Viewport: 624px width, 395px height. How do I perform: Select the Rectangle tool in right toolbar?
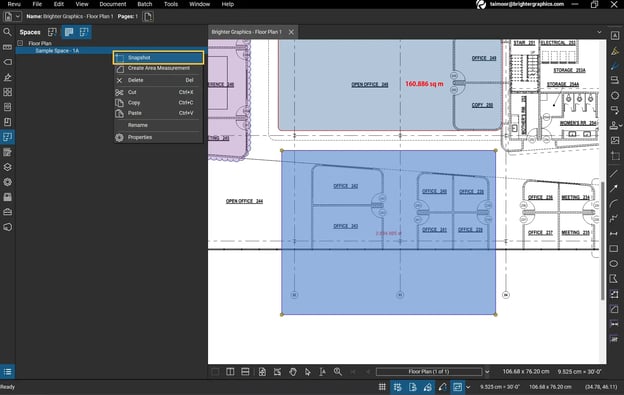[614, 249]
